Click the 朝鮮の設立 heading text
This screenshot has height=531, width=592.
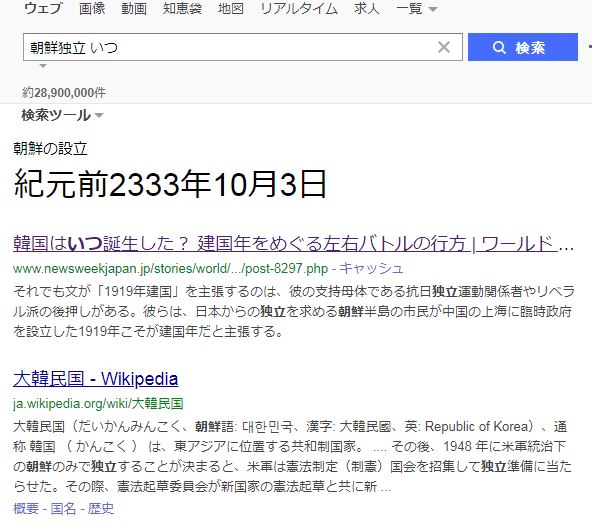50,148
